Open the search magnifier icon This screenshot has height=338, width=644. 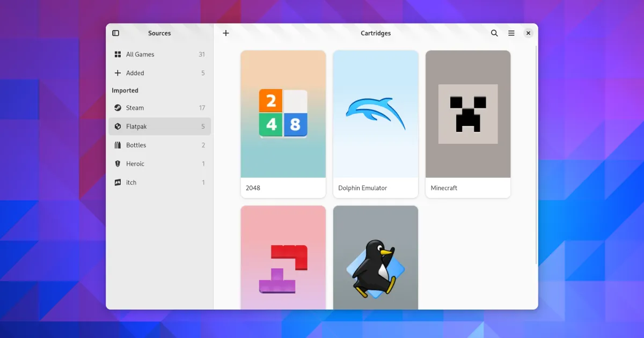(x=494, y=33)
